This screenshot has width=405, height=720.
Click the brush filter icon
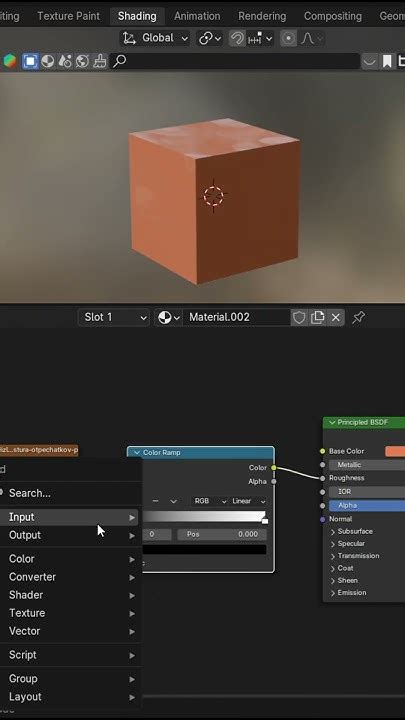point(100,61)
